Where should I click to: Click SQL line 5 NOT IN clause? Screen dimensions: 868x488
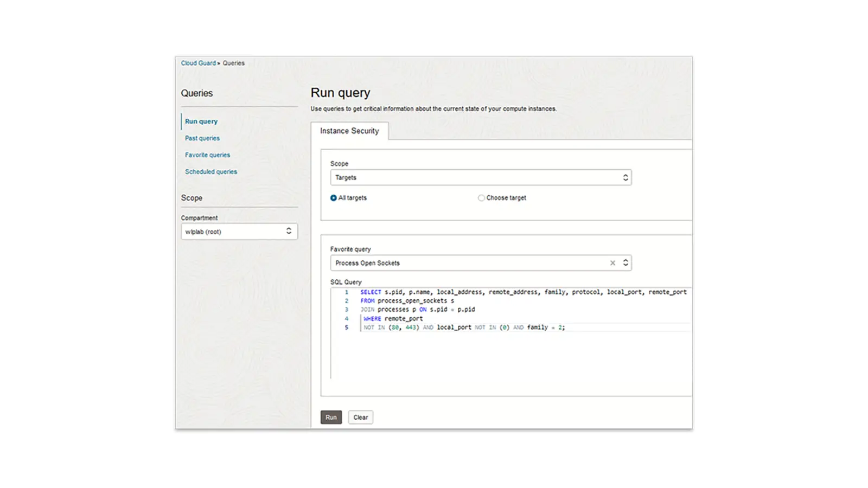[464, 328]
